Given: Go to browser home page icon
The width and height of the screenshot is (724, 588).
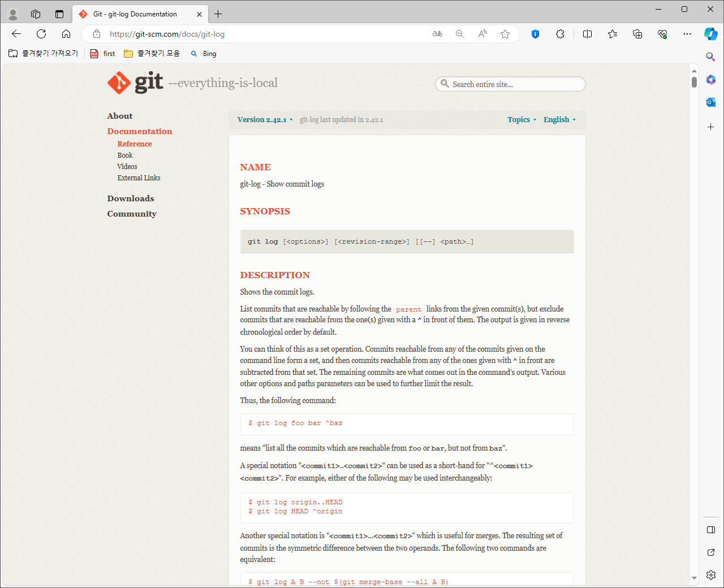Looking at the screenshot, I should point(66,34).
